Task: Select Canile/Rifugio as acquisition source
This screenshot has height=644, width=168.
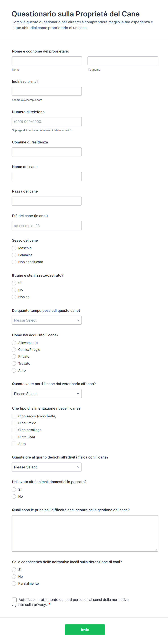Action: click(x=14, y=350)
